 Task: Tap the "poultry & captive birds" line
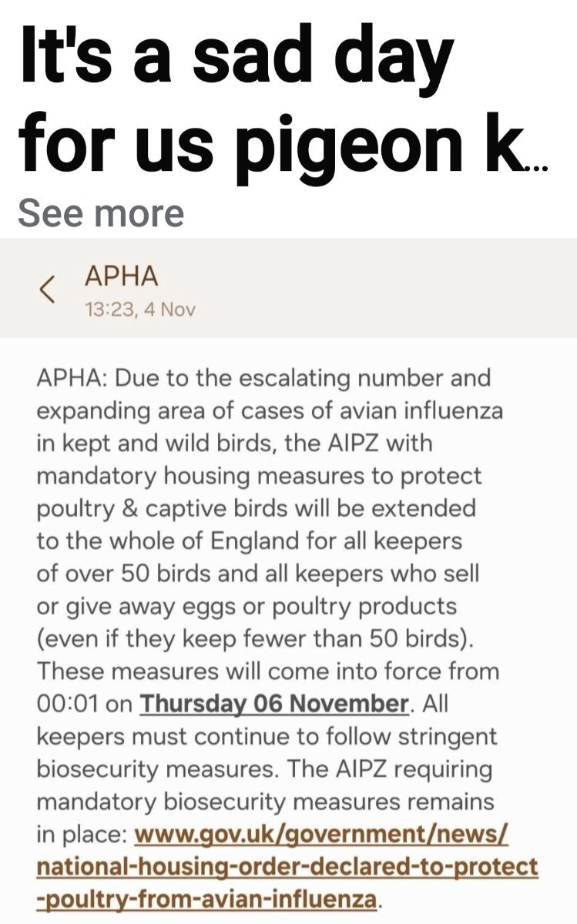256,508
